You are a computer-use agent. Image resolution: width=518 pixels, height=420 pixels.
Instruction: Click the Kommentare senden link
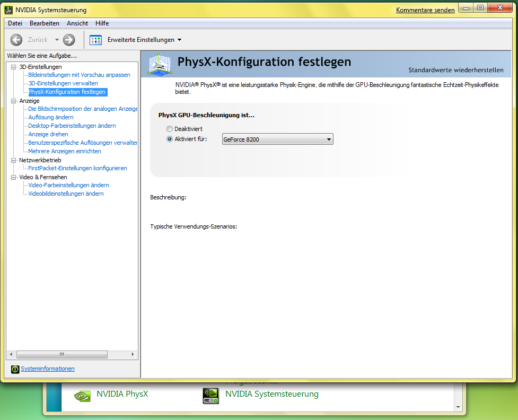425,10
